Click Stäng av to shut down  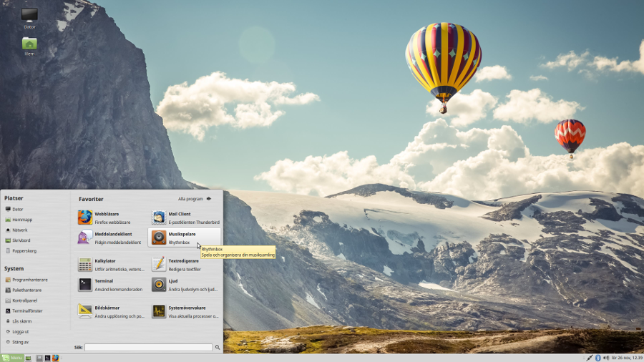click(20, 342)
